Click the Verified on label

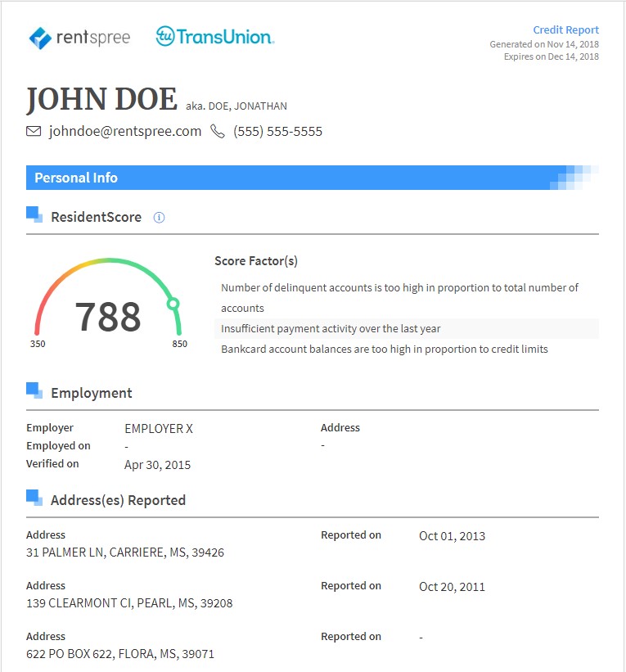pos(52,464)
